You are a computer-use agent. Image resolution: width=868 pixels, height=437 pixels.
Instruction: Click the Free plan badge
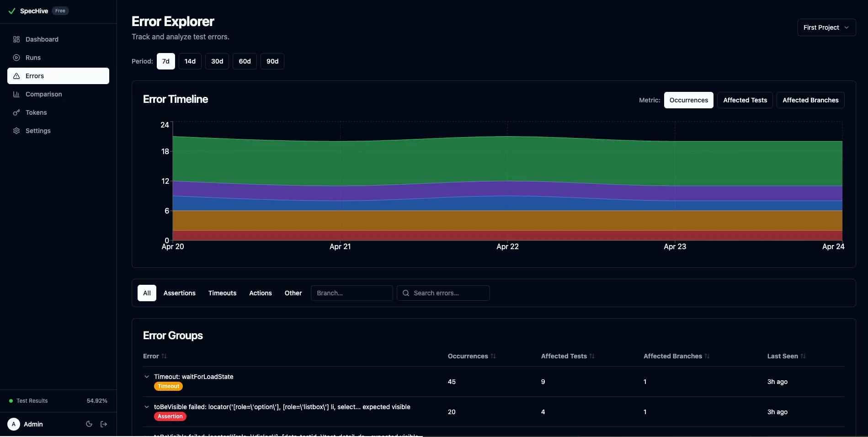[x=60, y=11]
